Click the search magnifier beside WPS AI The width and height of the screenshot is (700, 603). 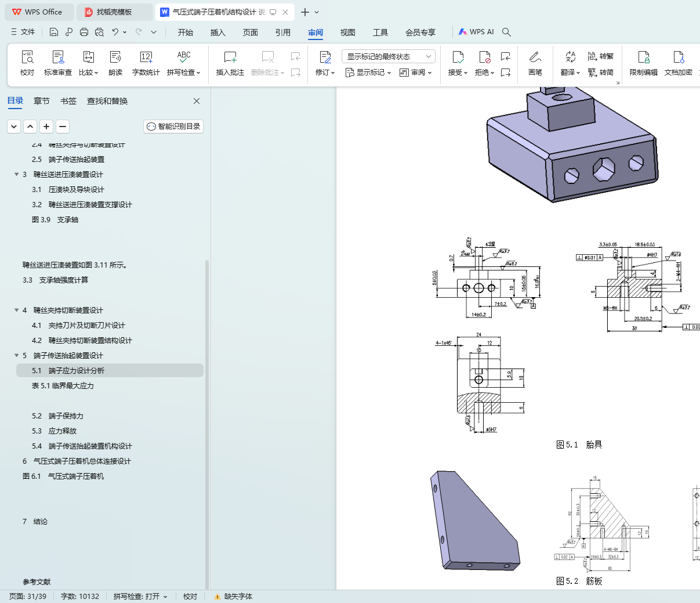[506, 32]
